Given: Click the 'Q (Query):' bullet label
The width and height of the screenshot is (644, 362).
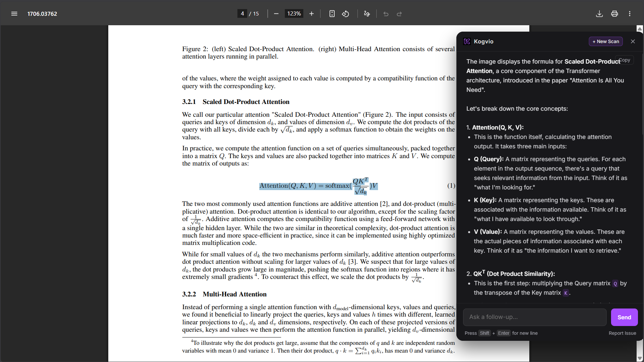Looking at the screenshot, I should pyautogui.click(x=489, y=159).
